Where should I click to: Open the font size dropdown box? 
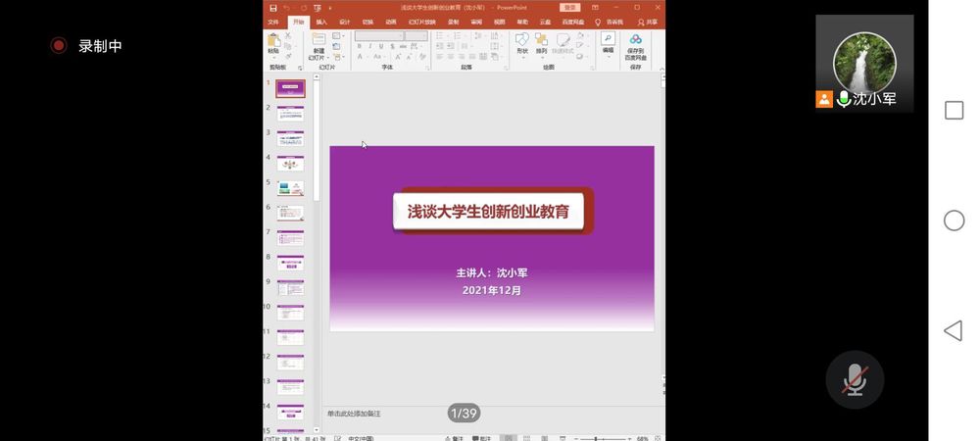[x=416, y=35]
